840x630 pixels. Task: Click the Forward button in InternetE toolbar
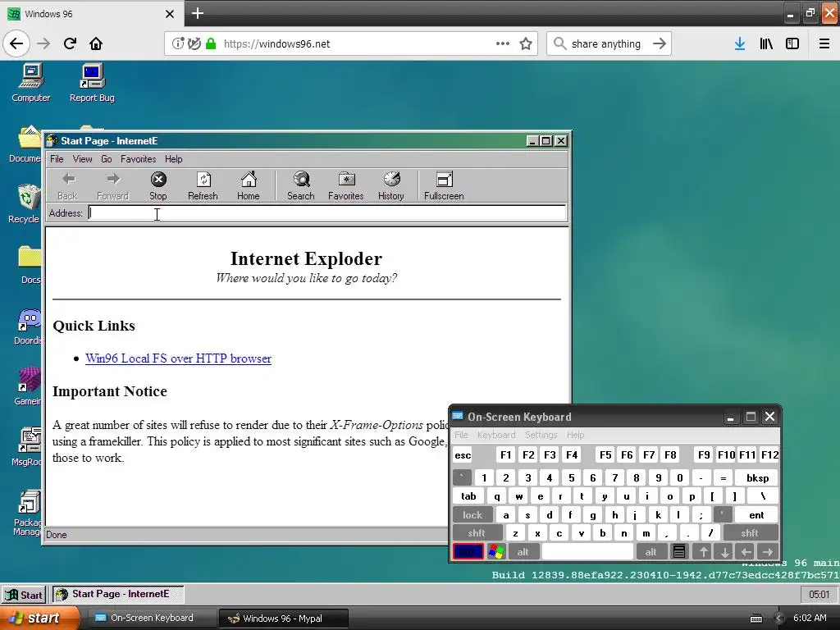coord(112,186)
